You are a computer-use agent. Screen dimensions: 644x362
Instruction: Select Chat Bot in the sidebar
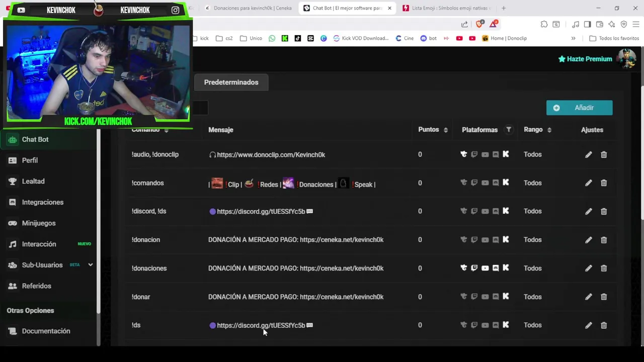coord(35,139)
